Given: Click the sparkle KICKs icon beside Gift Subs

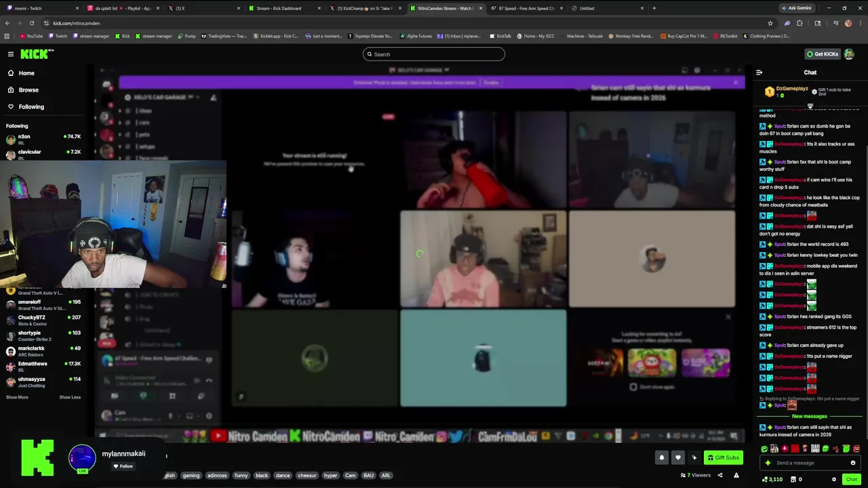Looking at the screenshot, I should [694, 457].
